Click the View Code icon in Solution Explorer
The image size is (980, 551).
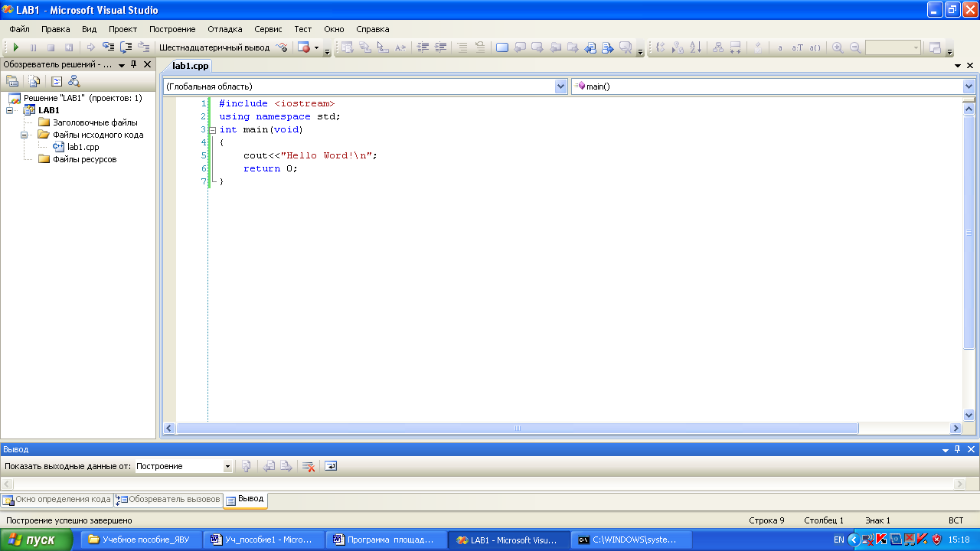(x=57, y=81)
